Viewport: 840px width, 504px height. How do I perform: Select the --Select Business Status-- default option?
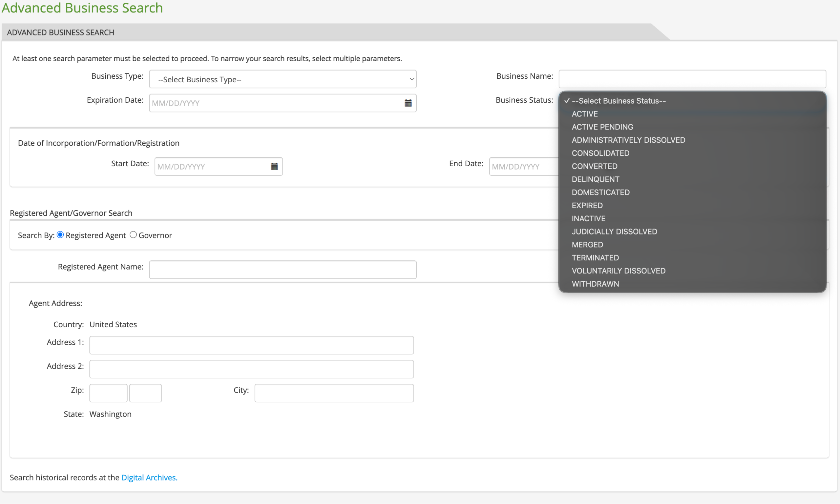692,101
